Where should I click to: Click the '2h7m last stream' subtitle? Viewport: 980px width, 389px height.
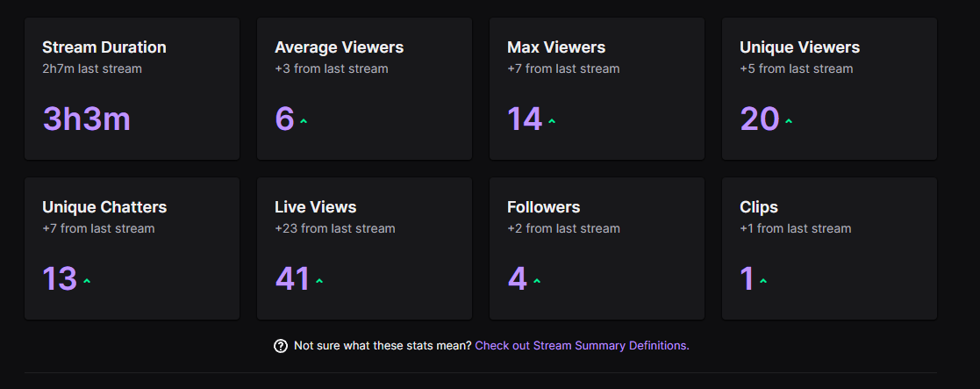[92, 68]
